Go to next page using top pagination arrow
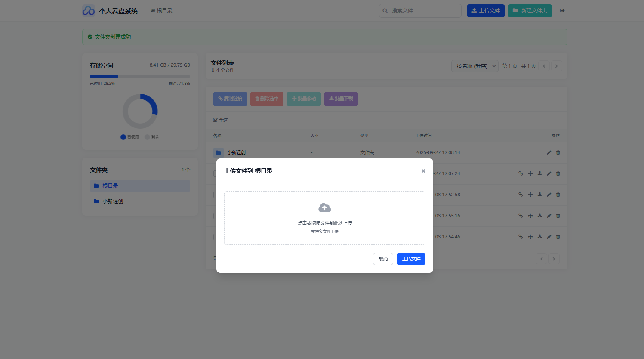The width and height of the screenshot is (644, 359). pyautogui.click(x=556, y=66)
